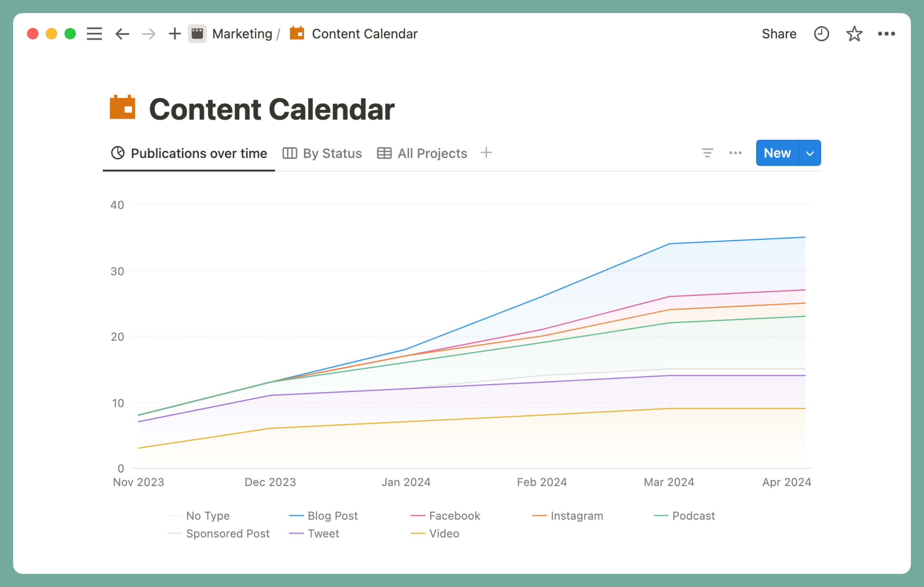Image resolution: width=924 pixels, height=587 pixels.
Task: Open view options with the ellipsis icon
Action: coord(735,153)
